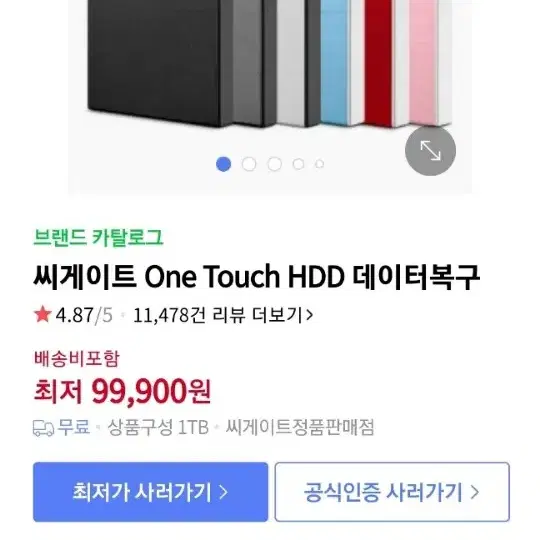Jump to the fourth carousel image dot
The height and width of the screenshot is (540, 540).
coord(298,164)
